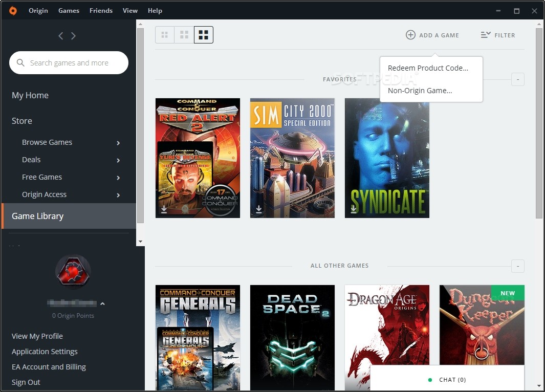Select Dungeon Keeper tile
Screen dimensions: 545x392
pyautogui.click(x=482, y=325)
